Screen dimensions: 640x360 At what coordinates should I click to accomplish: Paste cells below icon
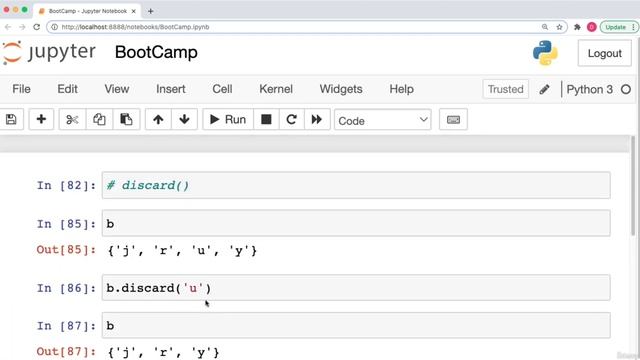[126, 119]
